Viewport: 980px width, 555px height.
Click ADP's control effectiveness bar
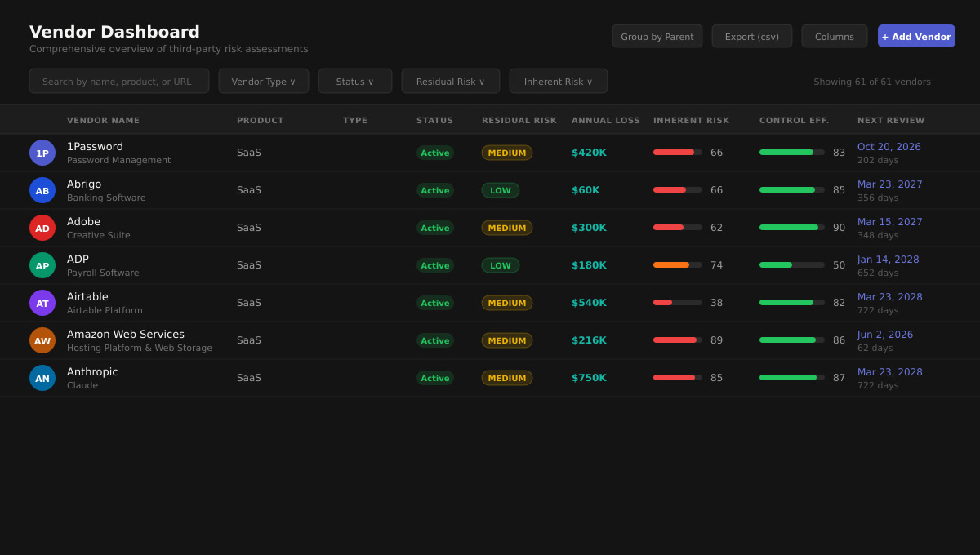[x=792, y=265]
